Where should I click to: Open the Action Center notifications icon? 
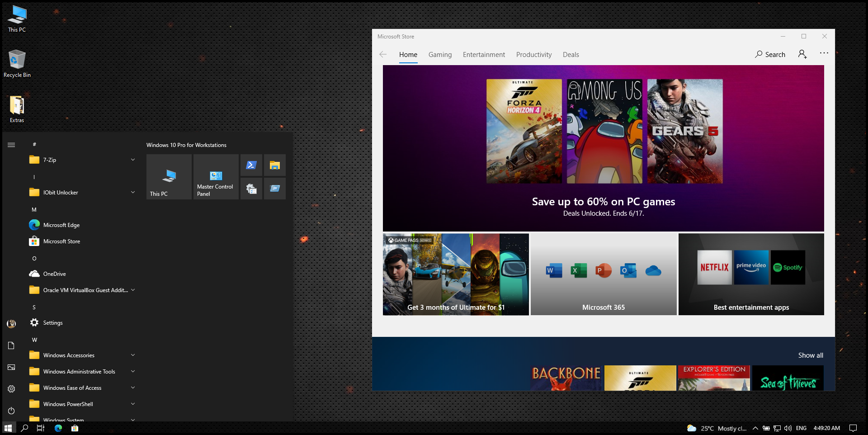click(853, 428)
